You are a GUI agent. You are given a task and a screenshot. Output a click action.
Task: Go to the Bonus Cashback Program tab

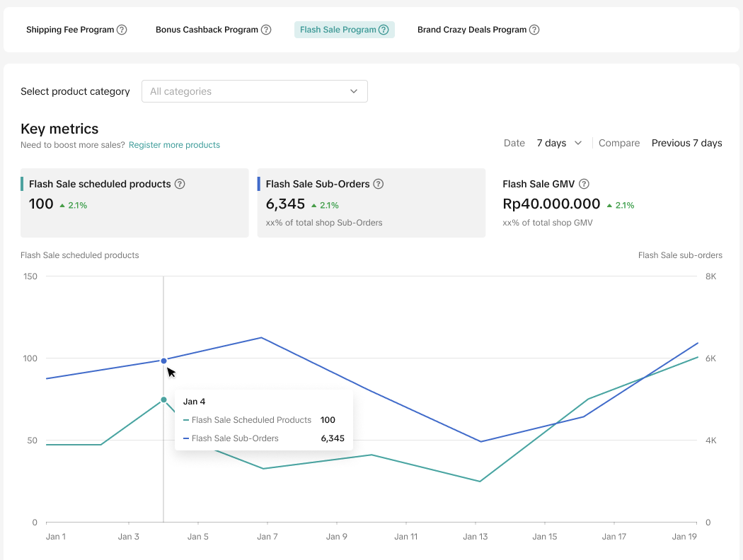point(207,30)
